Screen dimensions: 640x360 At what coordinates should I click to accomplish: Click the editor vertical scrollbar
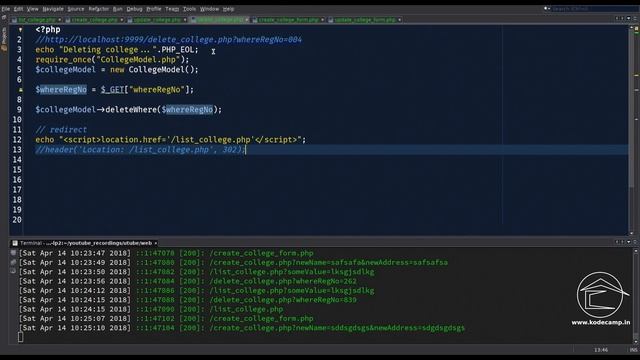pos(631,131)
